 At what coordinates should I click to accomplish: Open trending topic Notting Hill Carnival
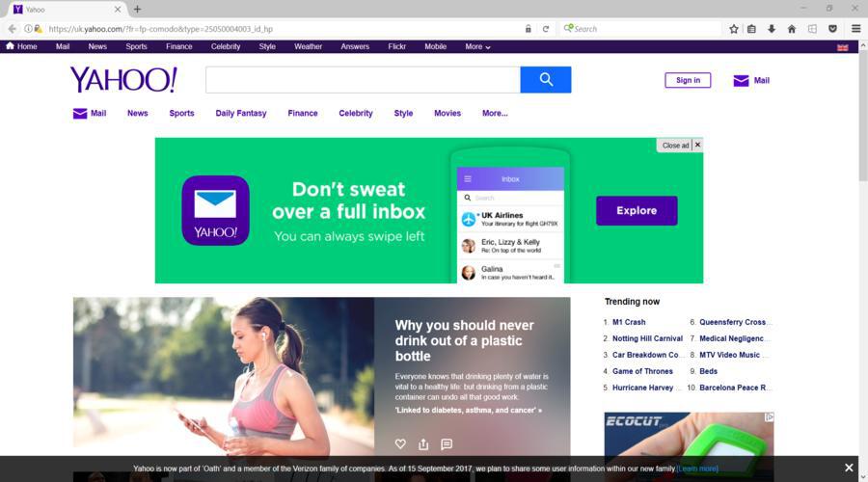click(647, 338)
